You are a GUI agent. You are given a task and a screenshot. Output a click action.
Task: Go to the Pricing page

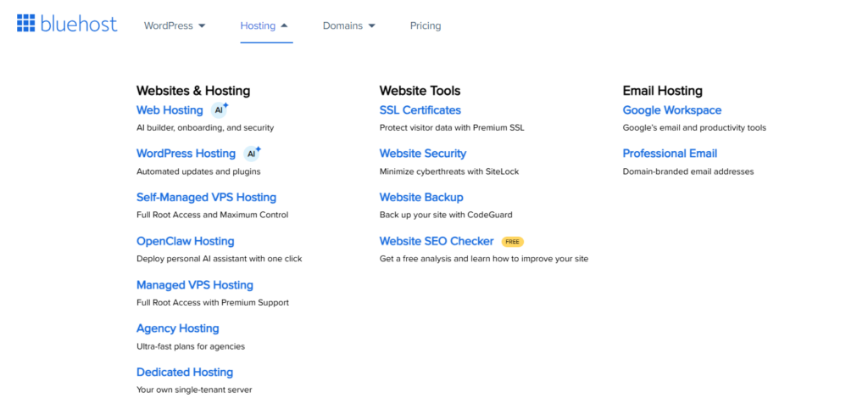pos(426,26)
